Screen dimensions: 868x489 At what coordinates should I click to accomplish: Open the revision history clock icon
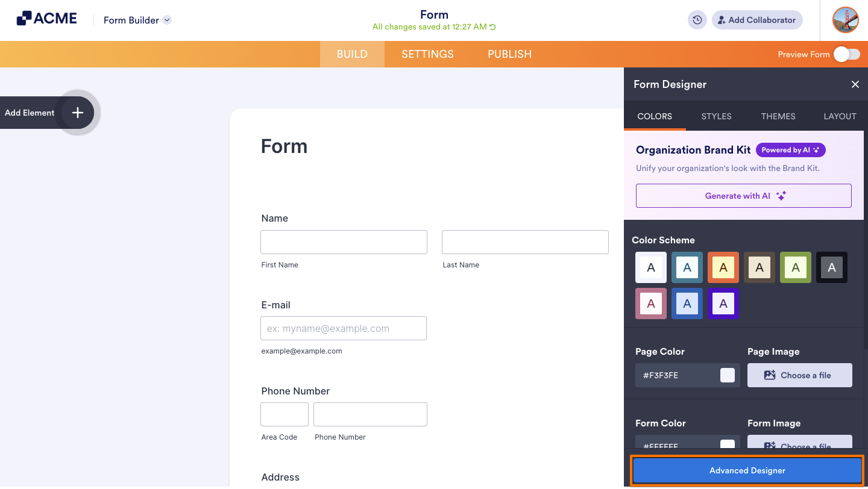tap(697, 20)
